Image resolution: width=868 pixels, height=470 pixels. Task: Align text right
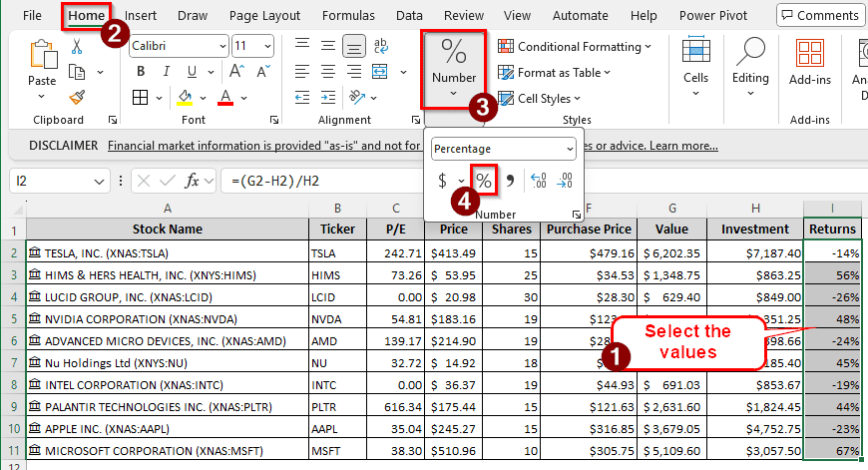click(x=354, y=72)
